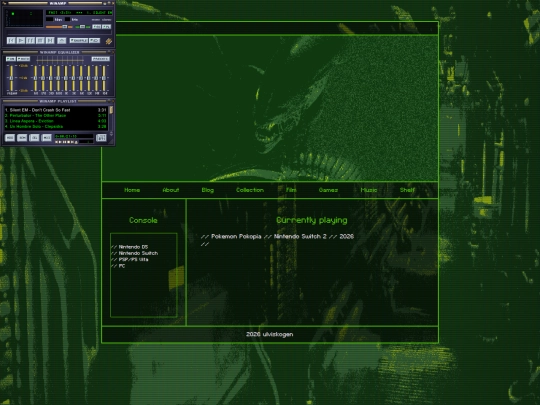Screen dimensions: 540x405
Task: Click the '2026 ulviskogen' footer text
Action: click(270, 334)
